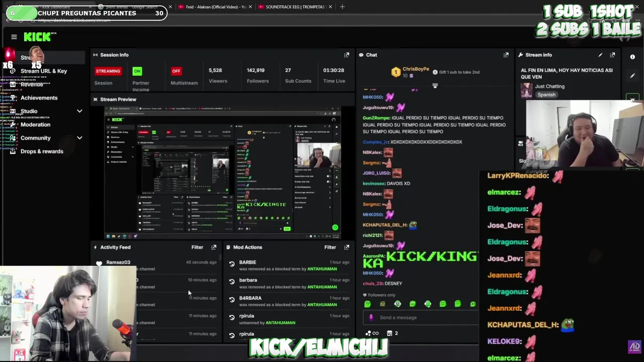Click the second emote in chat emote bar
This screenshot has height=362, width=644.
[x=382, y=304]
